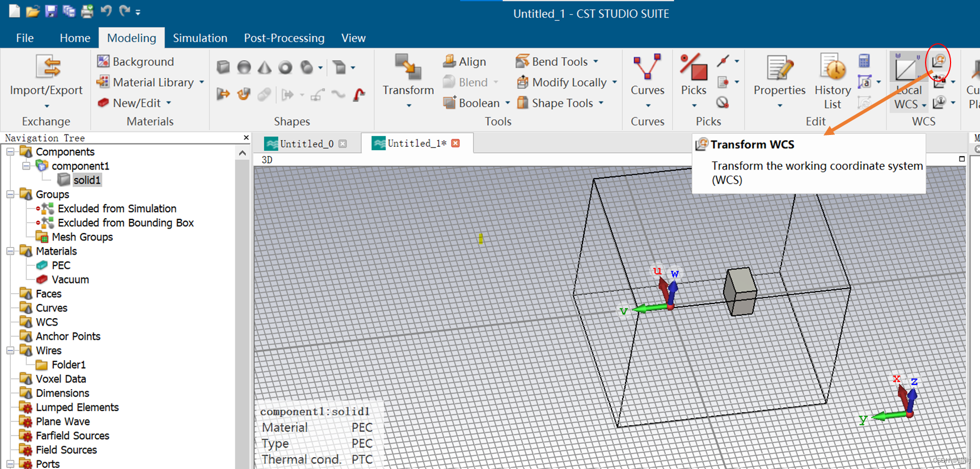
Task: Open the Boolean dropdown arrow
Action: click(508, 103)
